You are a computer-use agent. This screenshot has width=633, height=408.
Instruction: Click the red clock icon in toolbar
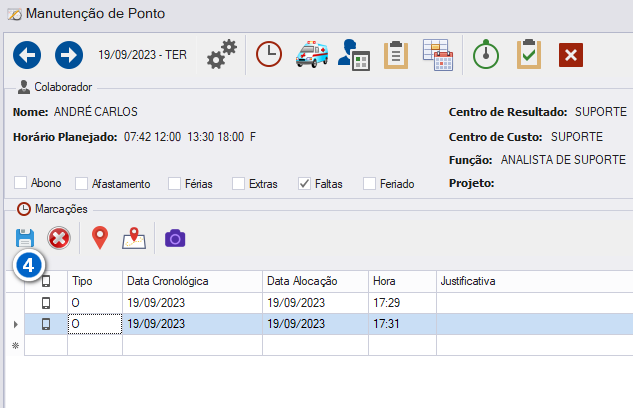point(269,54)
